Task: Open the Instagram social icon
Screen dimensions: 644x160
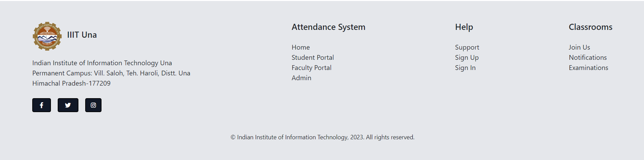Action: point(93,105)
